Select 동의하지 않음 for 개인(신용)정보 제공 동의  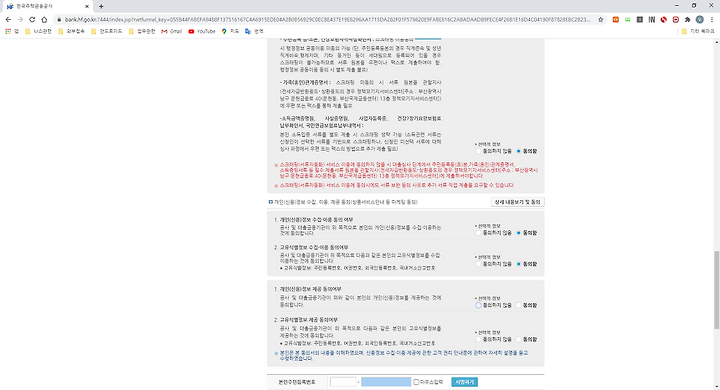click(478, 305)
